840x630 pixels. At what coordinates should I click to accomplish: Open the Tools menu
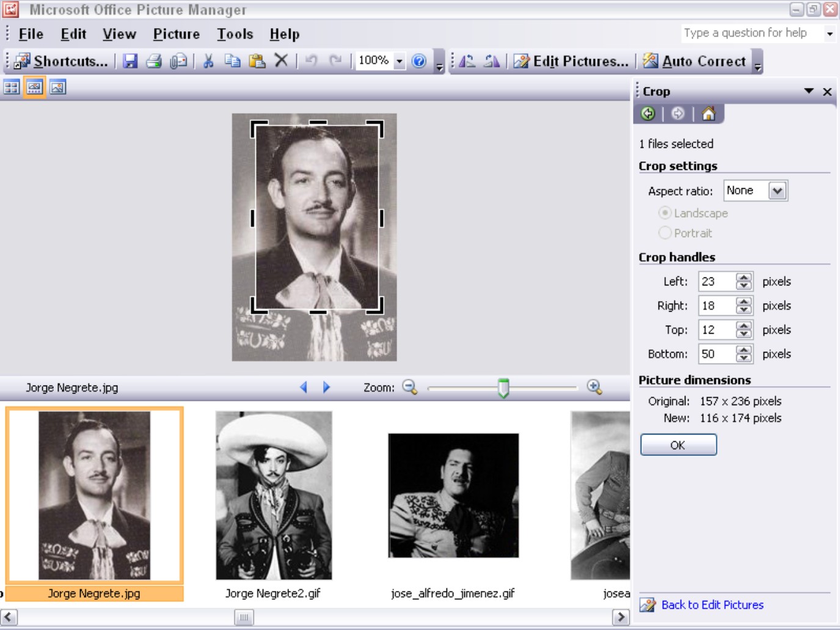pos(235,34)
